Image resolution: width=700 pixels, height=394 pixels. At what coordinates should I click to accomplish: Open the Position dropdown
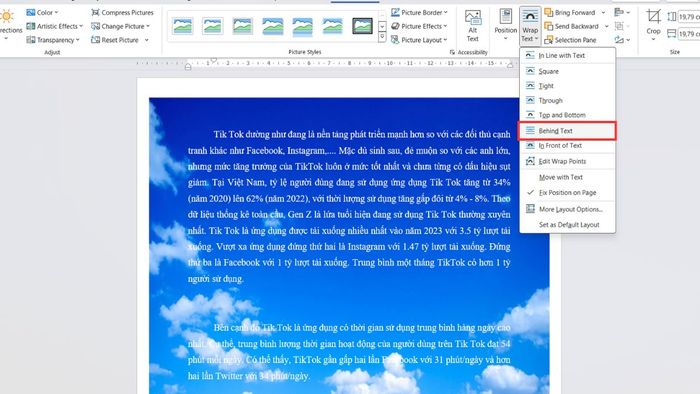pos(505,25)
